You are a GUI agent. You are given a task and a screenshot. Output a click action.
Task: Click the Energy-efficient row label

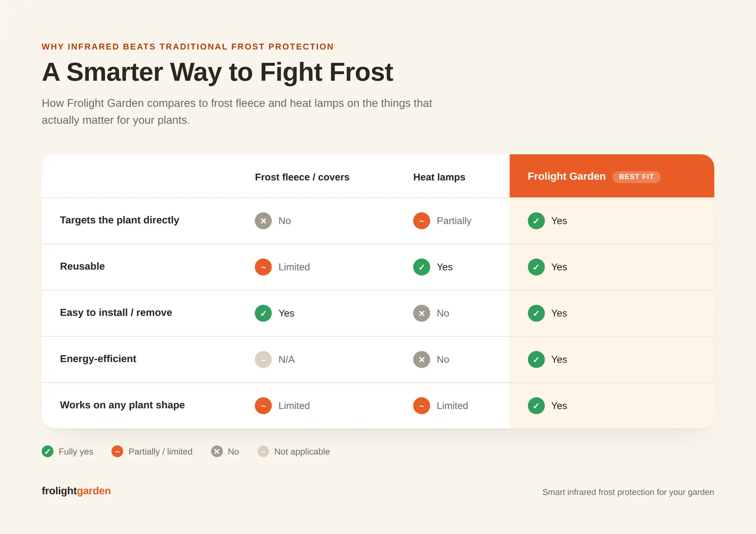point(98,358)
